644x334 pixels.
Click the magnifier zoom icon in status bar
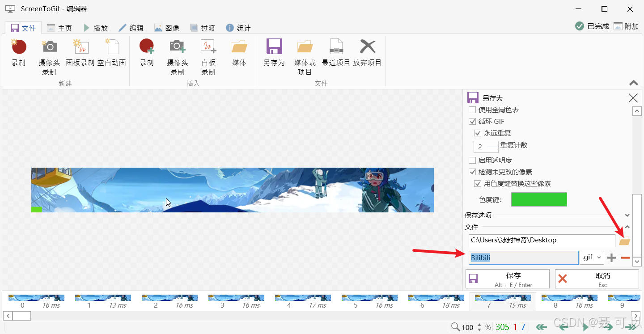point(455,327)
